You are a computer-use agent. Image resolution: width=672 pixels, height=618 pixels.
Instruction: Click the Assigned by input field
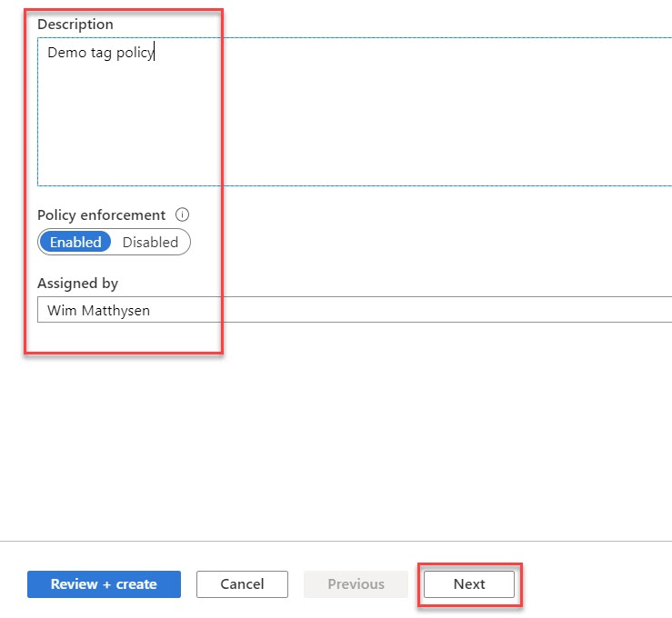(x=355, y=310)
